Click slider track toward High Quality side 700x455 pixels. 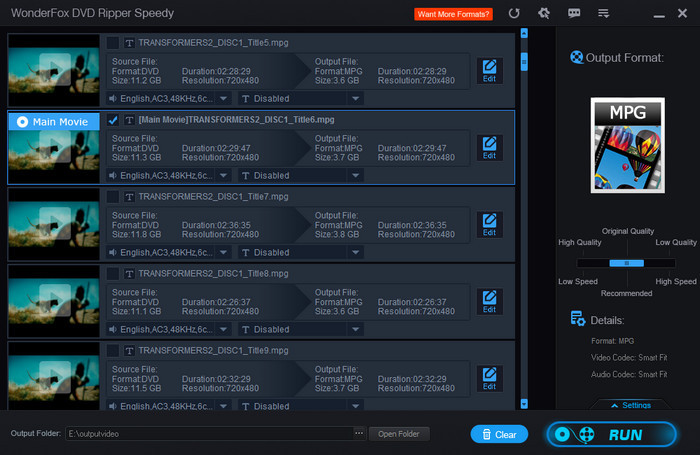click(593, 263)
